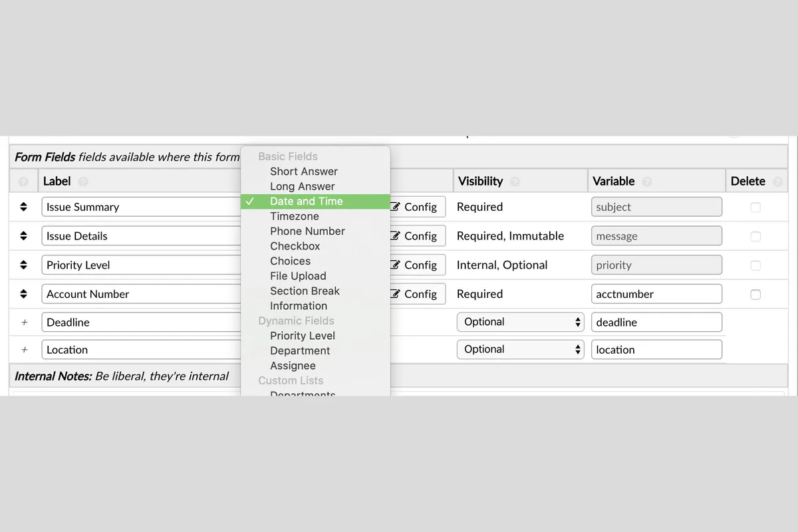Click the sort handle for Issue Summary
The width and height of the screenshot is (798, 532).
pos(23,207)
